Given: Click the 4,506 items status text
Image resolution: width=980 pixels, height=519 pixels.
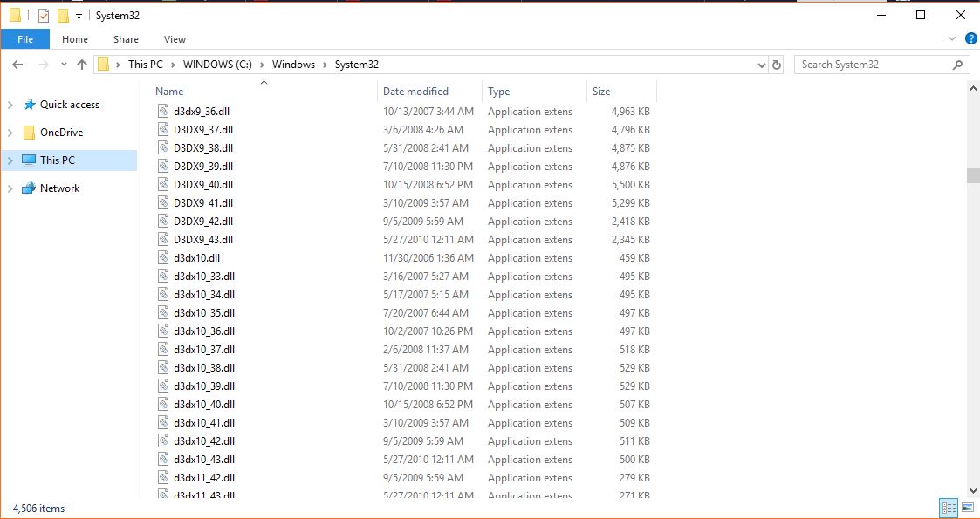Looking at the screenshot, I should 38,509.
